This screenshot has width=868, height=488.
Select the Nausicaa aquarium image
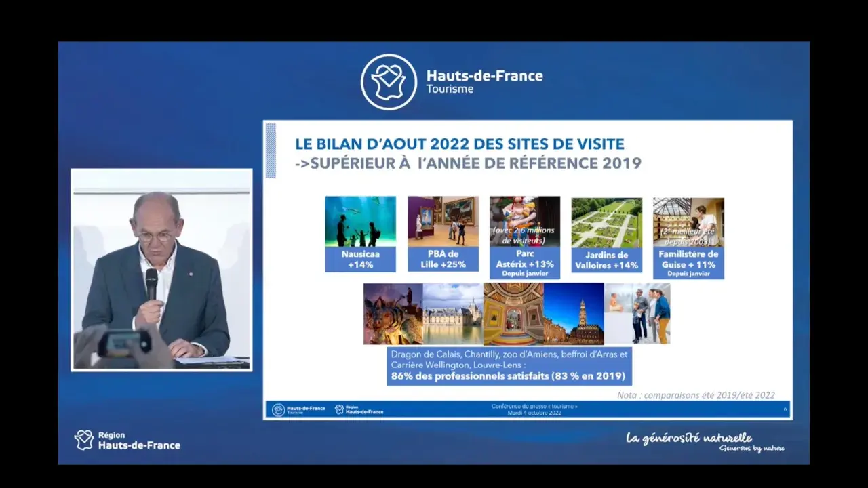[x=360, y=222]
